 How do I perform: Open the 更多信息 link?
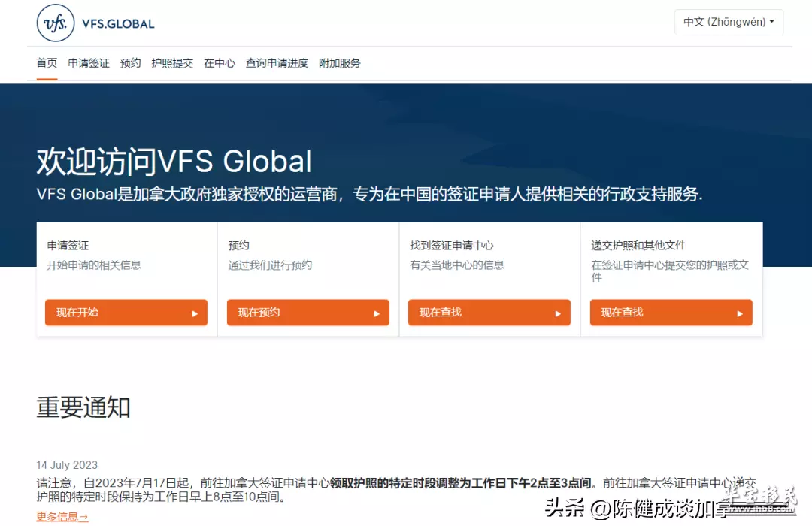[62, 516]
